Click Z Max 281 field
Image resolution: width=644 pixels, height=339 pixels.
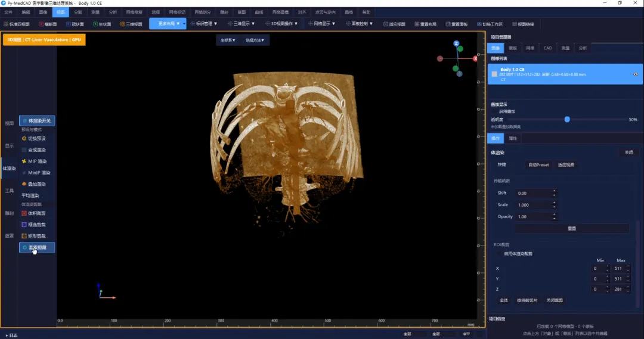(621, 289)
